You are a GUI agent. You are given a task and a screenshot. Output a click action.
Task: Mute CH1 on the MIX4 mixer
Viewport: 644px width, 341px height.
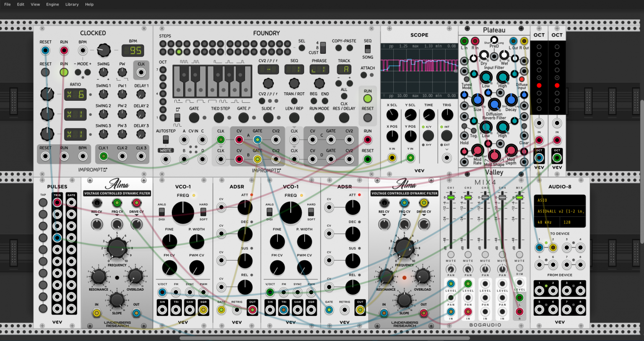(x=451, y=254)
